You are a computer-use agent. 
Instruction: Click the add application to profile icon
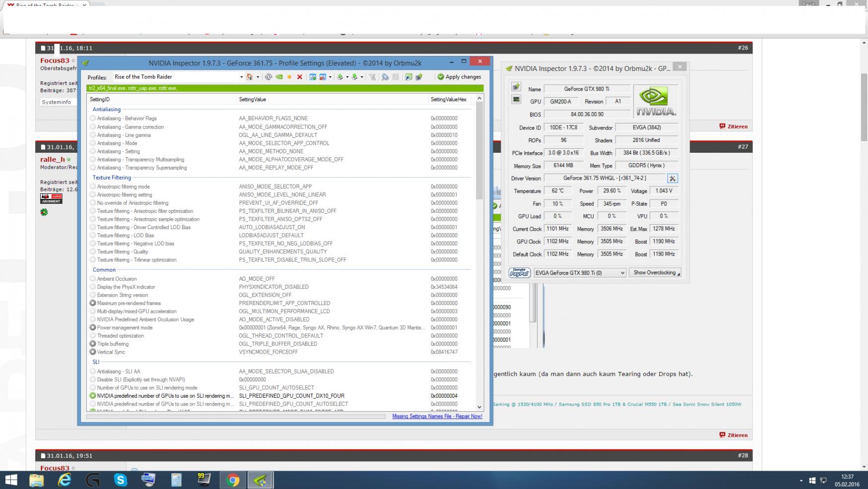point(313,77)
